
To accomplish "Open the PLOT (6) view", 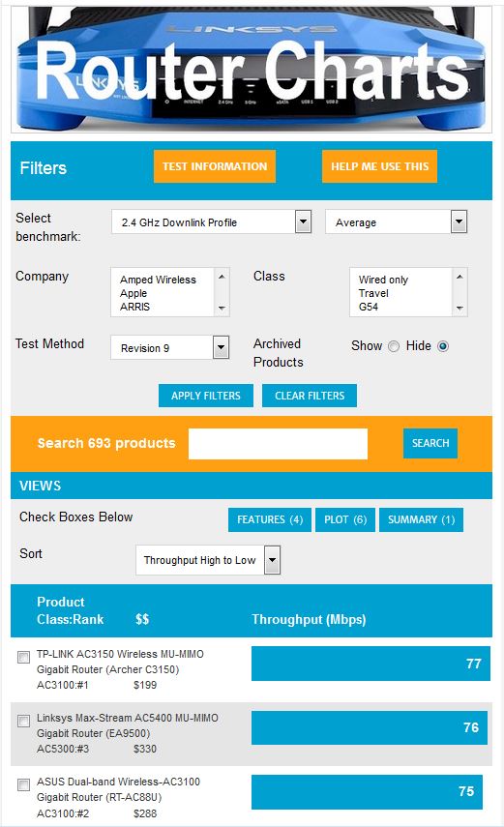I will point(345,519).
